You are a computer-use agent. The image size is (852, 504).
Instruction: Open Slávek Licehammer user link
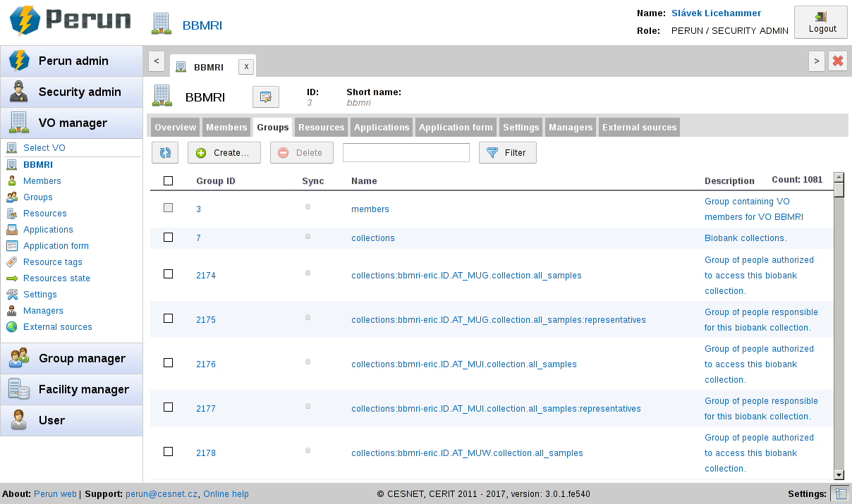tap(716, 13)
